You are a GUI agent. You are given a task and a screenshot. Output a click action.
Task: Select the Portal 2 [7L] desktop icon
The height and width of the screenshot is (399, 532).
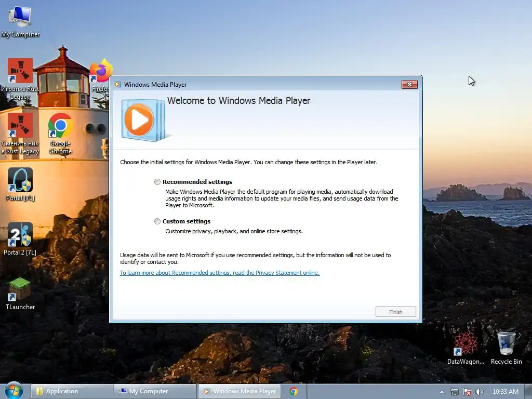pos(20,239)
